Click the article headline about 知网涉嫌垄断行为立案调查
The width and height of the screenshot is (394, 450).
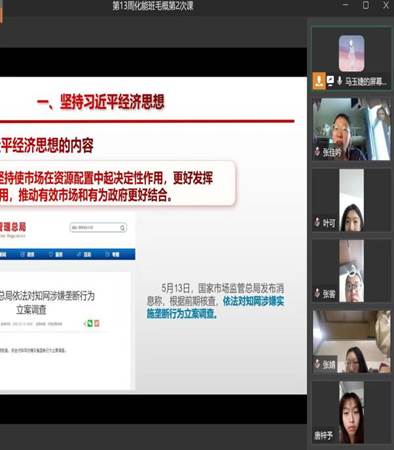pyautogui.click(x=47, y=303)
